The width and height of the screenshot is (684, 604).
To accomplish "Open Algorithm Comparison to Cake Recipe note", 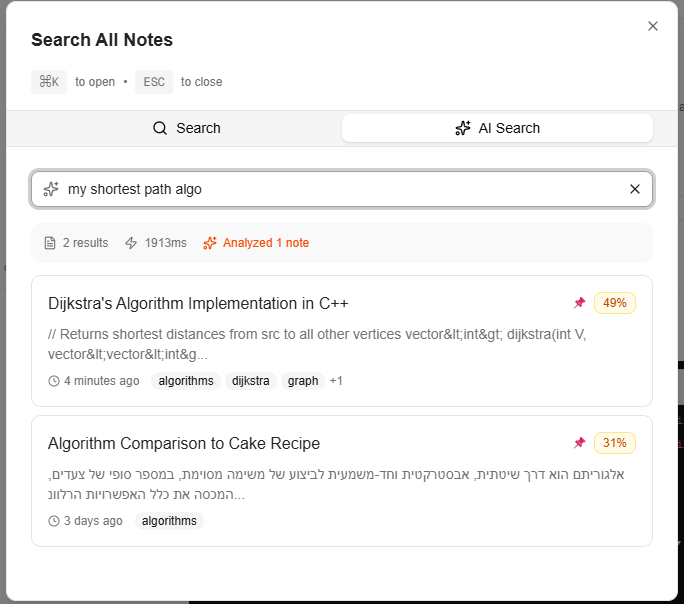I will coord(184,443).
